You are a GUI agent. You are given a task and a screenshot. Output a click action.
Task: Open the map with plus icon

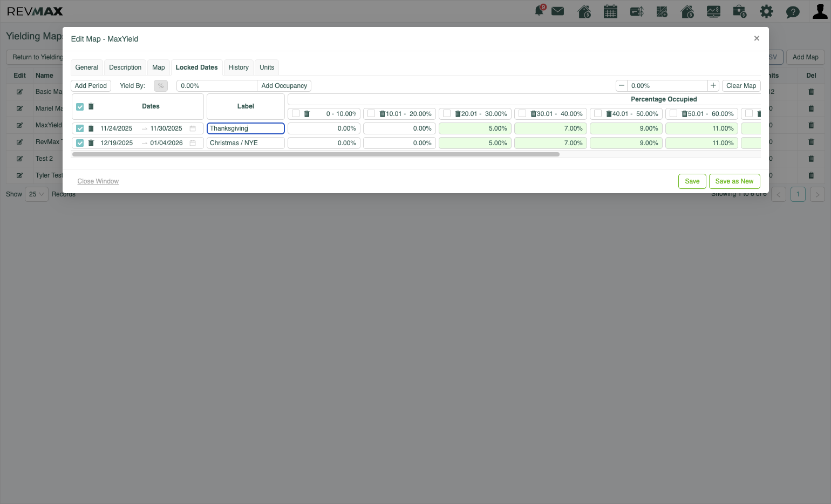662,11
